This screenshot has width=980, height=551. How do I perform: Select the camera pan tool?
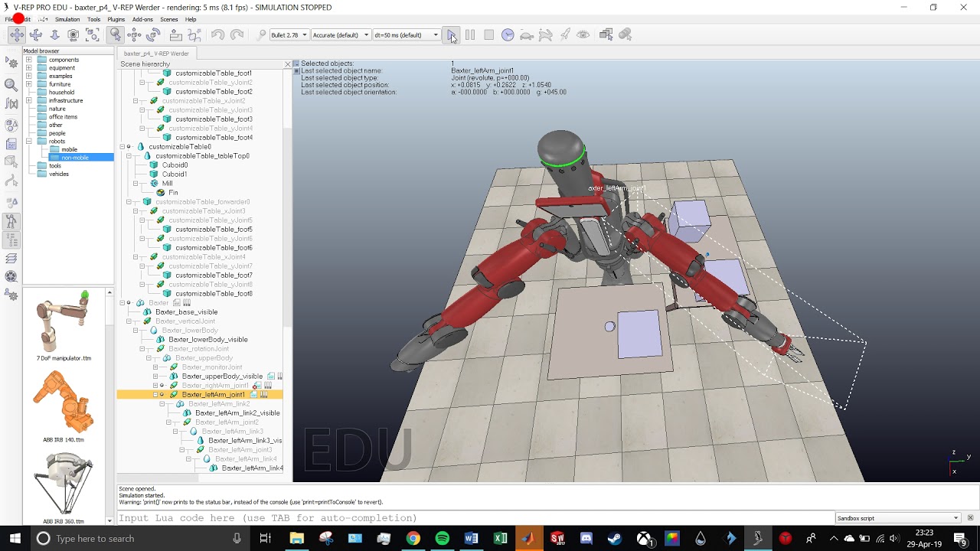click(x=17, y=34)
